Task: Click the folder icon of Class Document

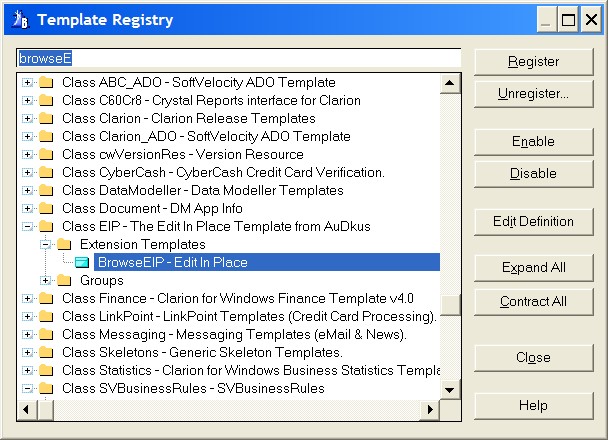Action: click(46, 208)
